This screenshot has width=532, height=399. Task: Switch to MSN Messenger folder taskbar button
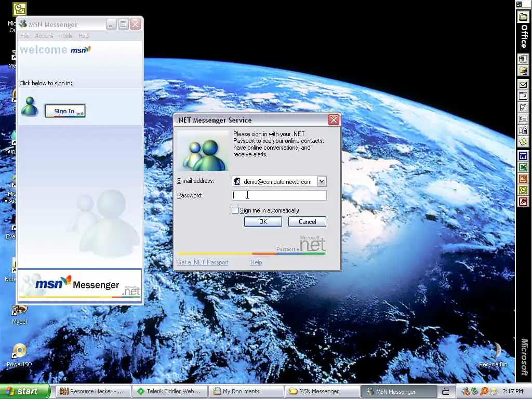(322, 391)
